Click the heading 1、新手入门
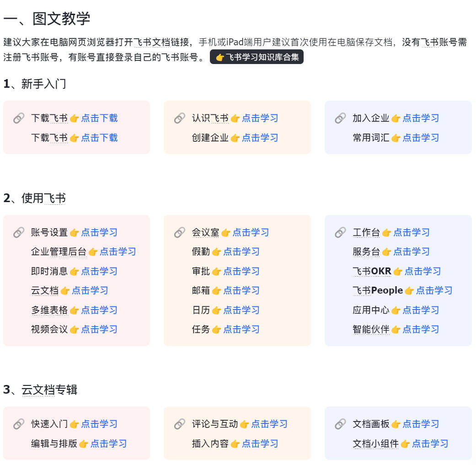This screenshot has height=465, width=476. point(35,84)
